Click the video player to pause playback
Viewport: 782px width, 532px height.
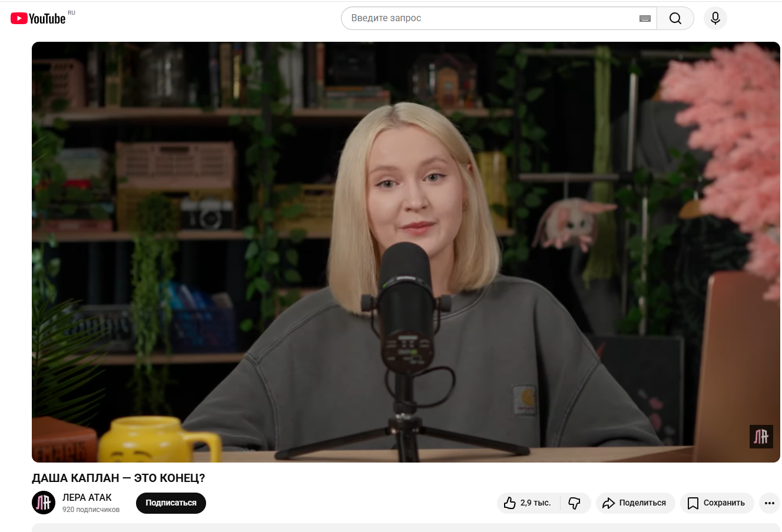tap(406, 252)
